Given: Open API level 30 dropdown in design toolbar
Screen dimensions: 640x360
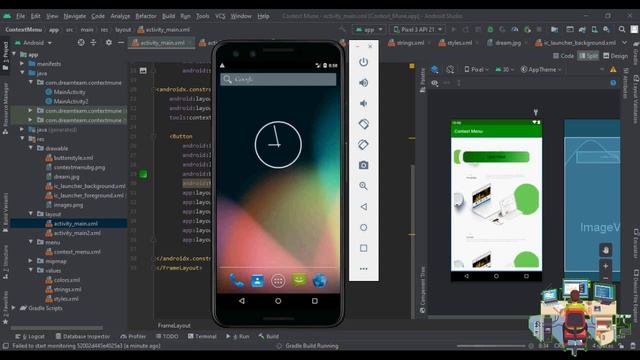Looking at the screenshot, I should coord(504,70).
